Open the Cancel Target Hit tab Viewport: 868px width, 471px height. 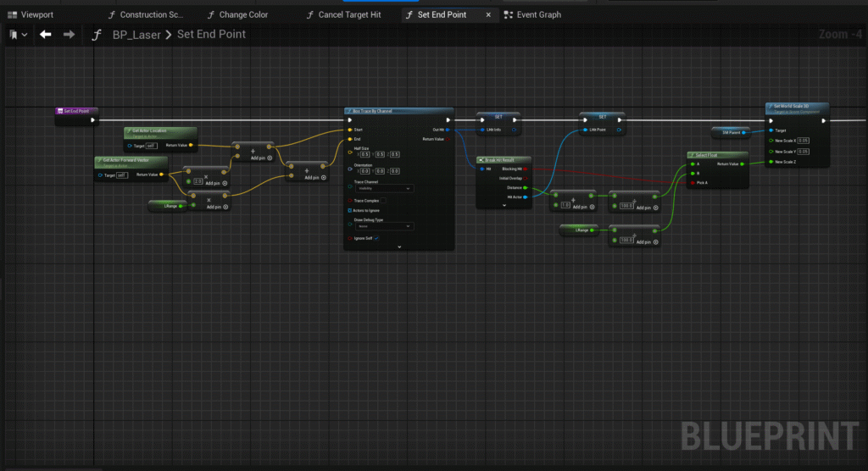click(343, 15)
